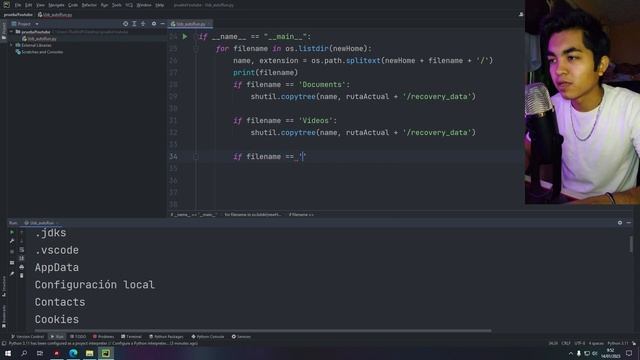The width and height of the screenshot is (640, 360).
Task: Open Task View in the taskbar
Action: click(40, 353)
